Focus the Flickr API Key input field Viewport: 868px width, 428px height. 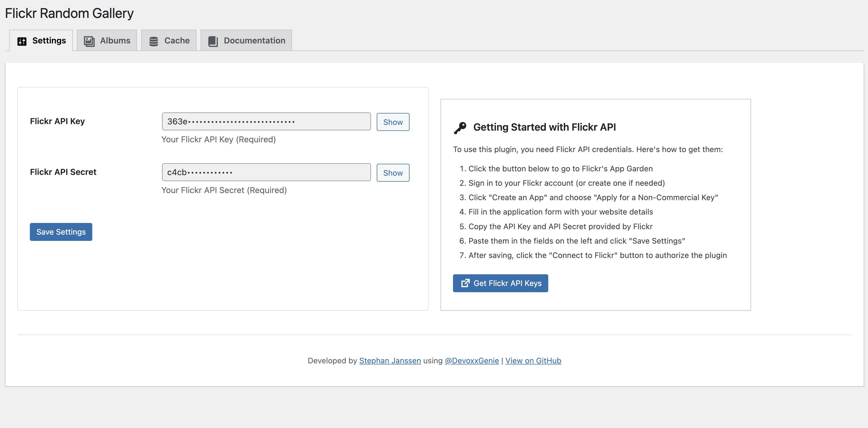[266, 121]
